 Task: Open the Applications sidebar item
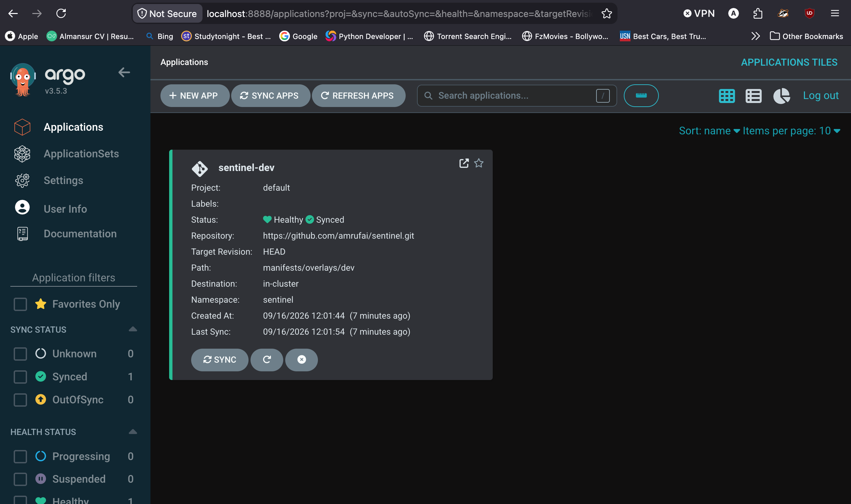click(73, 127)
